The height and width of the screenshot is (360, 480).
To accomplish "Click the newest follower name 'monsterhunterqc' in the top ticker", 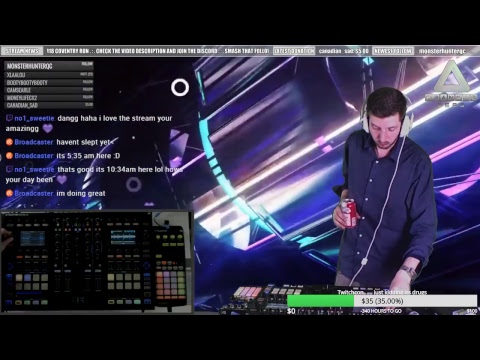I will click(x=442, y=51).
